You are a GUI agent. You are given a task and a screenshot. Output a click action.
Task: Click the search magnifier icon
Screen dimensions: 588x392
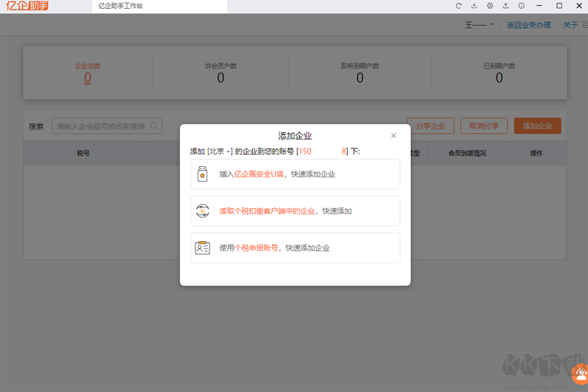(154, 126)
